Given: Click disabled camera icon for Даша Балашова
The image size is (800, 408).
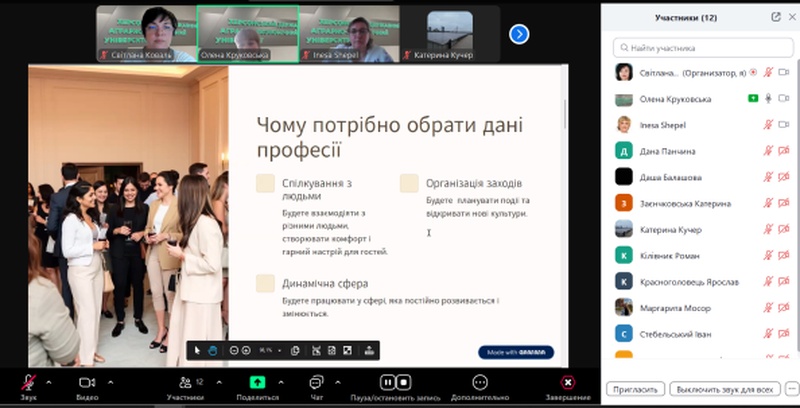Looking at the screenshot, I should (x=784, y=177).
